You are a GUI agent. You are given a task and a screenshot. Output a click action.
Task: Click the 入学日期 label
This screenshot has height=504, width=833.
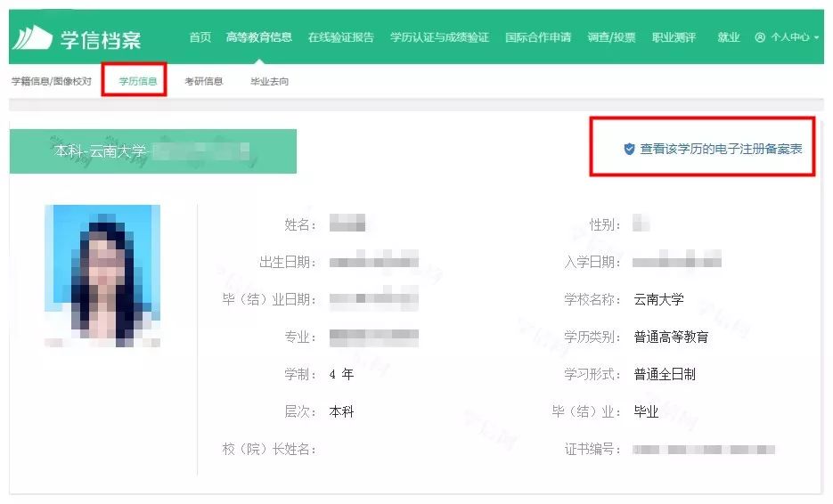click(592, 262)
